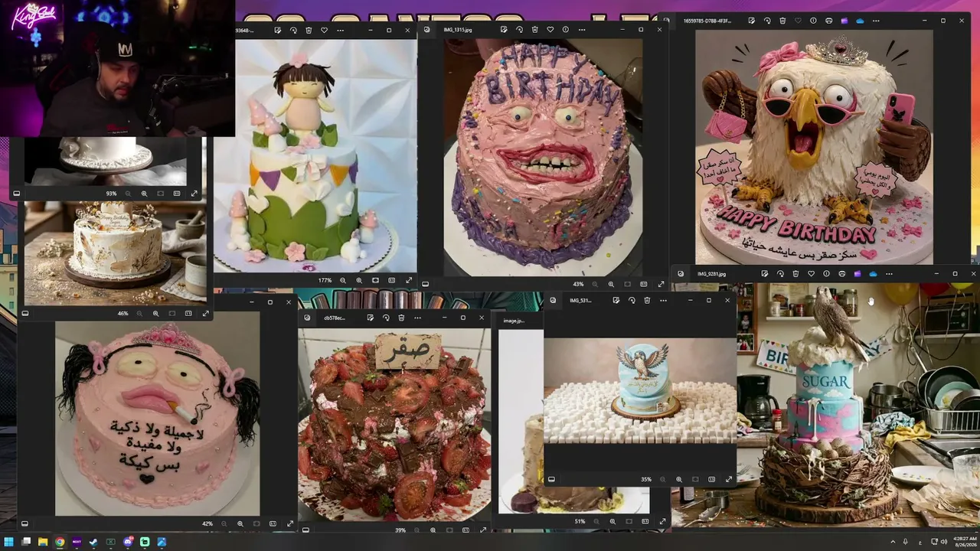Image resolution: width=980 pixels, height=551 pixels.
Task: Edit the IMG_1315.jpg image
Action: 504,30
